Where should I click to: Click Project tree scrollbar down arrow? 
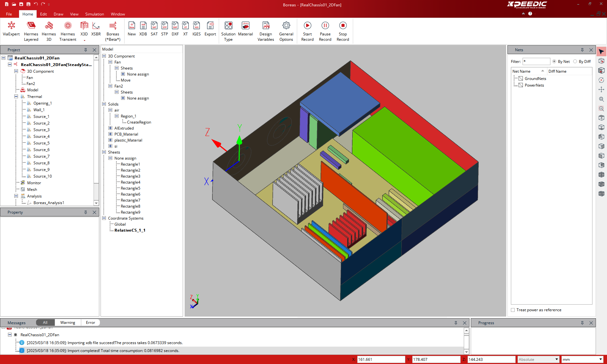point(96,203)
